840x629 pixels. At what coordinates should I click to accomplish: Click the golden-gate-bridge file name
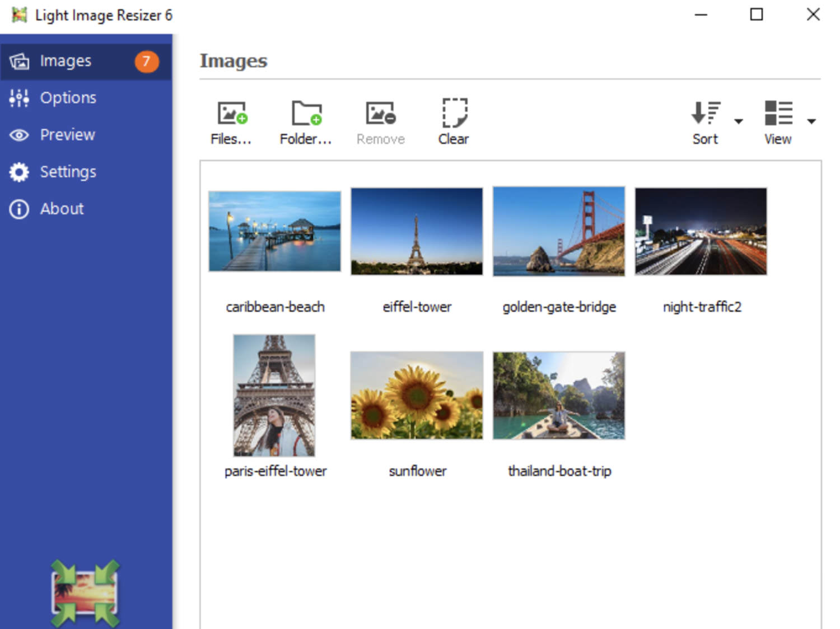tap(559, 307)
